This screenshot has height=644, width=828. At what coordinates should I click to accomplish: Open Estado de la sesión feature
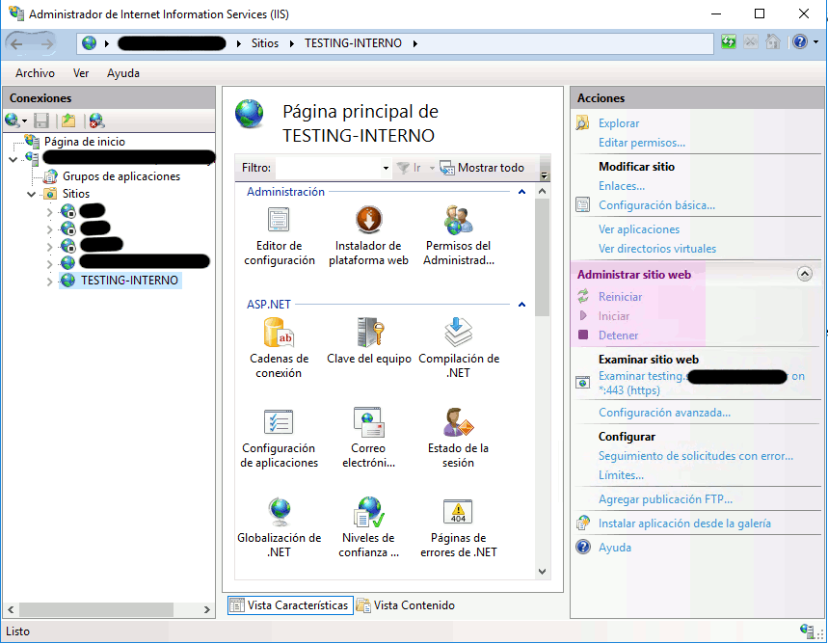(x=459, y=439)
